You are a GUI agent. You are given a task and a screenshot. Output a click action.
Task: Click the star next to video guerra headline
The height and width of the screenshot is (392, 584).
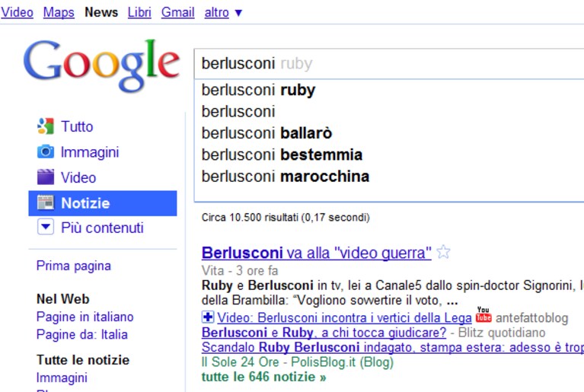coord(443,252)
